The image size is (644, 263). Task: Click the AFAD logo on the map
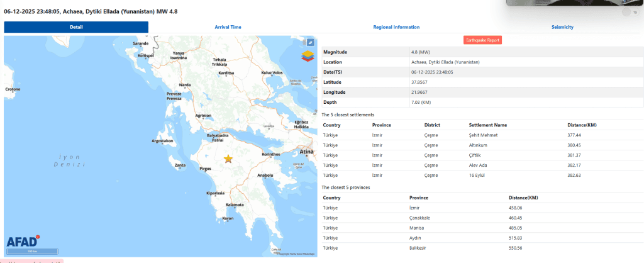pos(23,241)
